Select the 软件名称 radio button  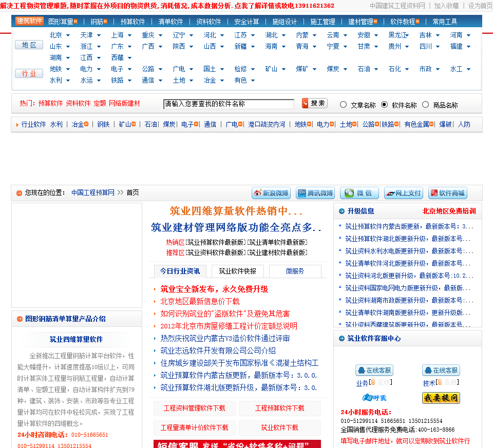pyautogui.click(x=384, y=105)
